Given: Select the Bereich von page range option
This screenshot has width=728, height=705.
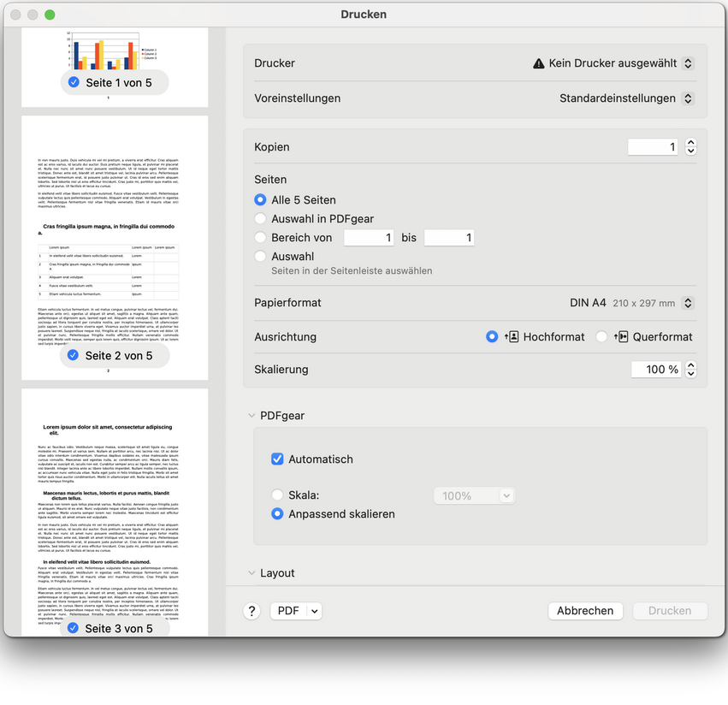Looking at the screenshot, I should point(259,237).
